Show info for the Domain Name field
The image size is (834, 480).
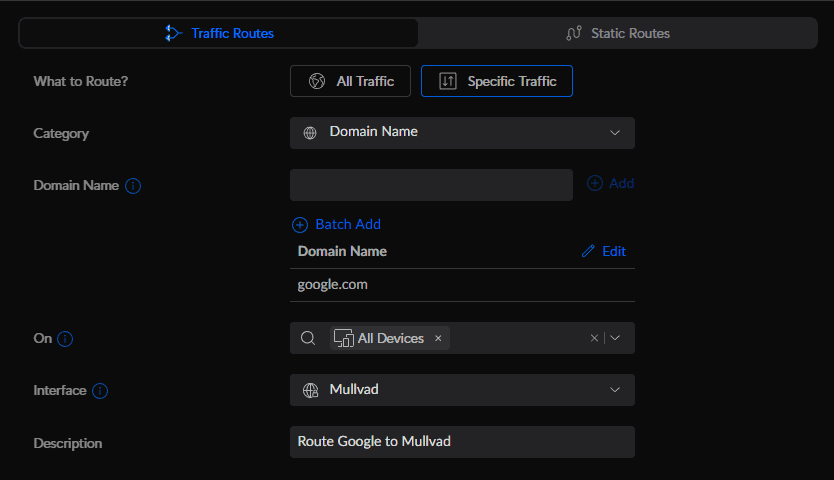133,186
